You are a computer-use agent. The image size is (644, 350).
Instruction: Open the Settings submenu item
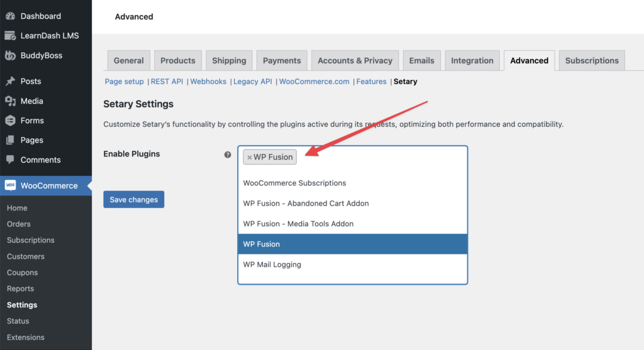[22, 305]
